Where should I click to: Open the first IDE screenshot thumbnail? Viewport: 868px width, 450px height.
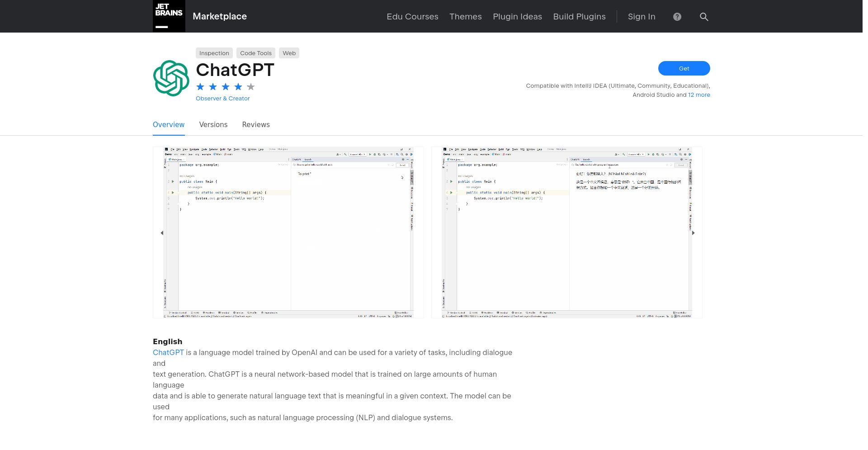pos(288,232)
